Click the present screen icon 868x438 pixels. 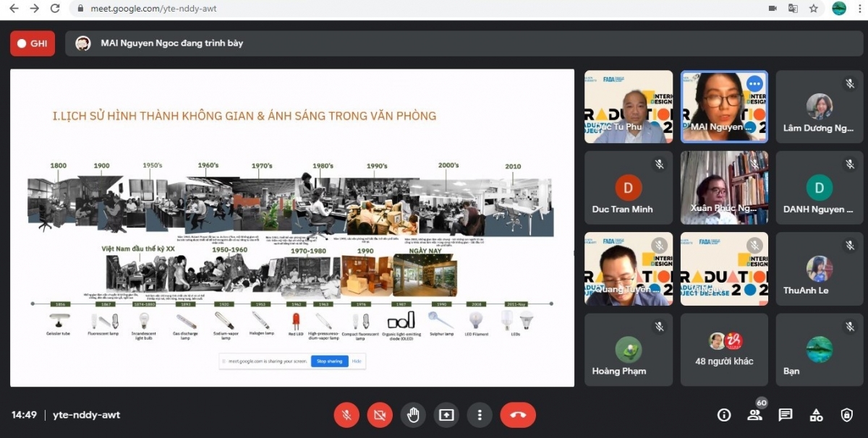446,415
